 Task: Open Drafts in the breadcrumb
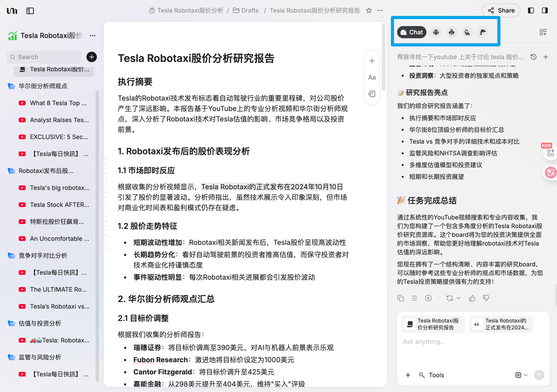246,10
